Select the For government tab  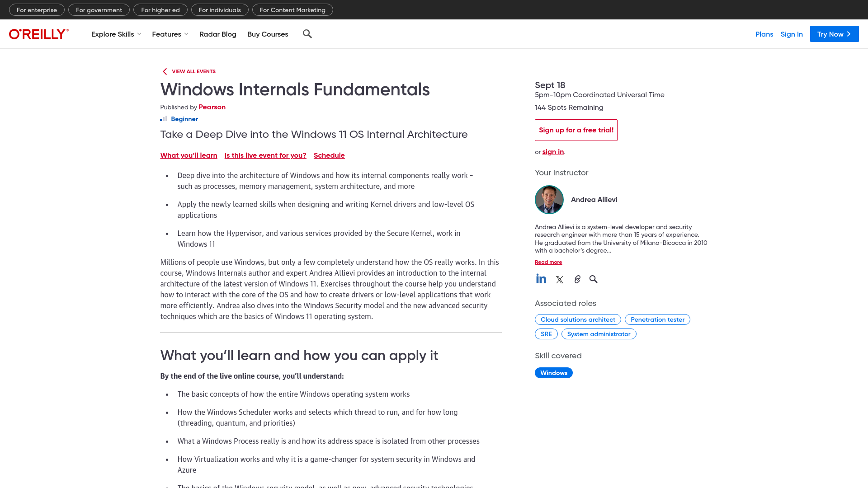[99, 10]
